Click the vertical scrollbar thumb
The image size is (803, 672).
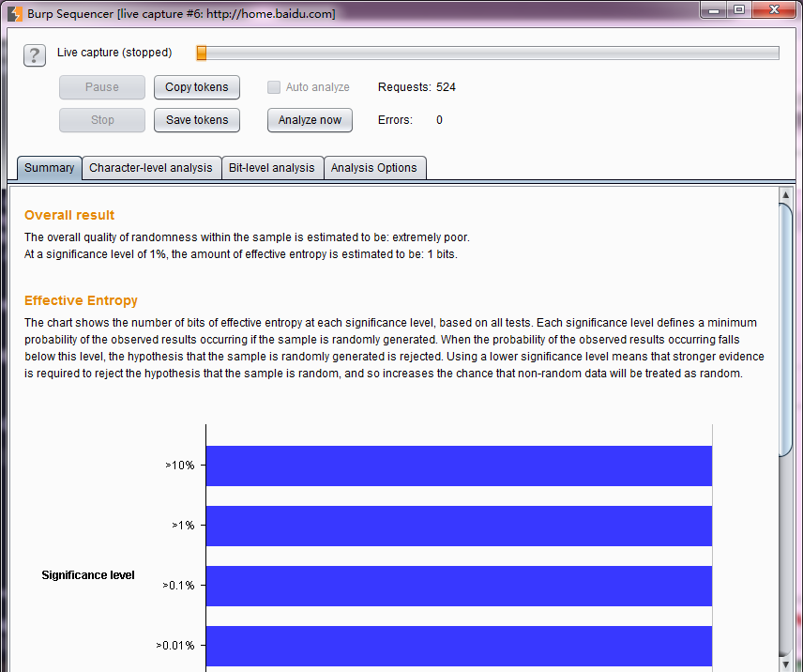click(x=786, y=328)
